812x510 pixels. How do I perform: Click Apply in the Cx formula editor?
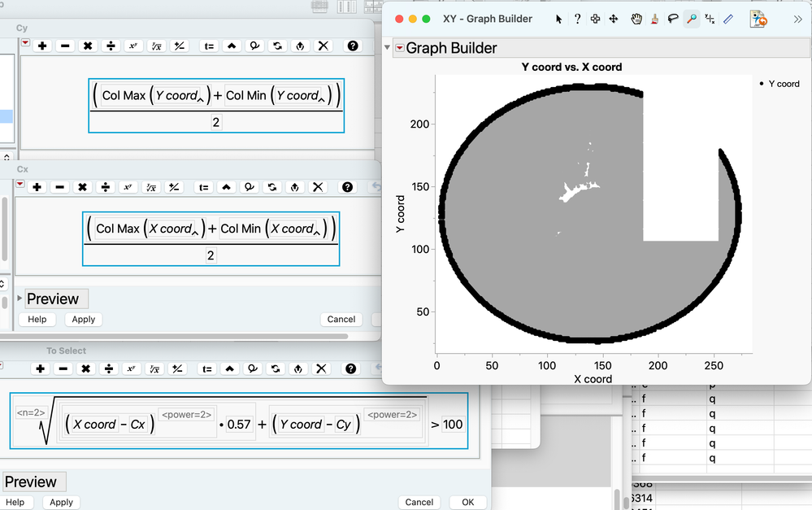tap(84, 320)
